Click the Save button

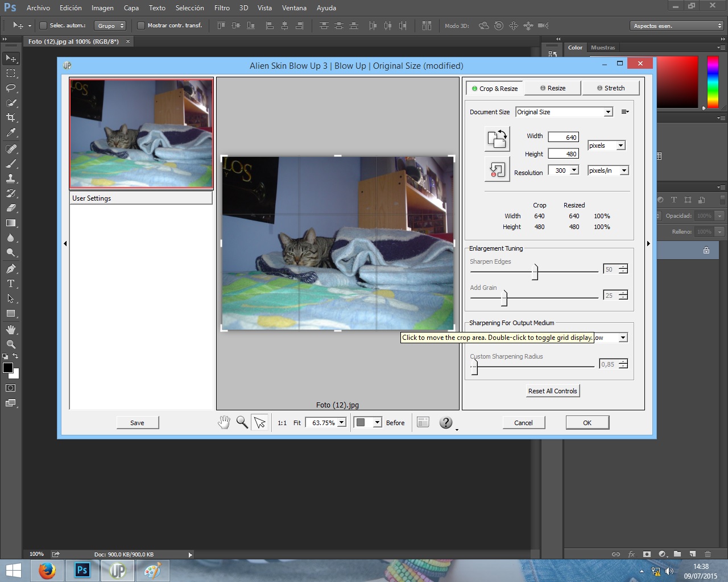tap(137, 422)
